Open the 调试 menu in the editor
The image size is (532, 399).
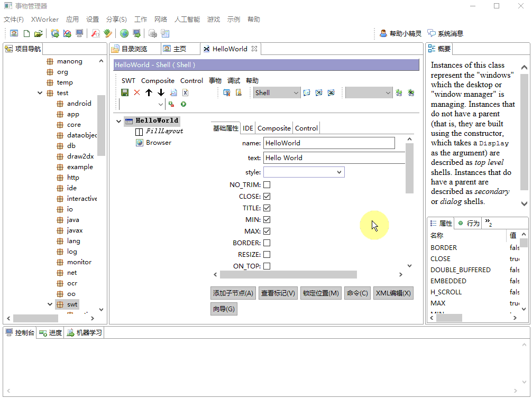pyautogui.click(x=234, y=81)
